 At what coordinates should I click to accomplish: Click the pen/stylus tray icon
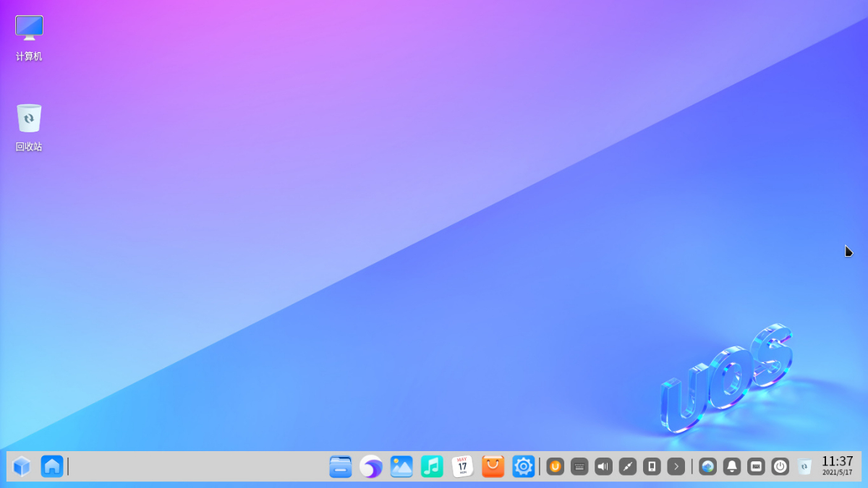628,466
